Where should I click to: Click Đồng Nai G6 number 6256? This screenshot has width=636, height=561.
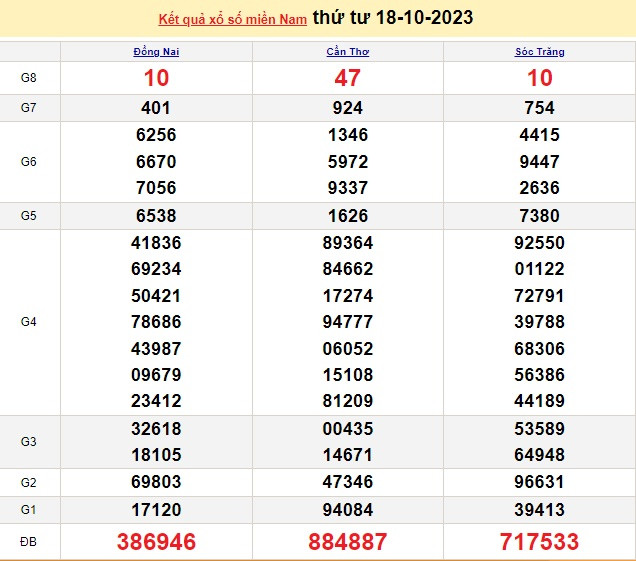156,135
